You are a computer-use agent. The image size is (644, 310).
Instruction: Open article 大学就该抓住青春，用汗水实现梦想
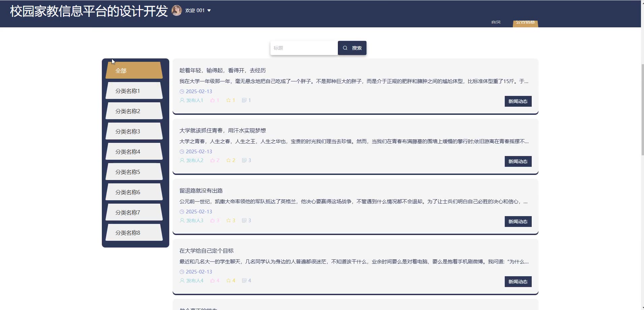click(x=223, y=130)
